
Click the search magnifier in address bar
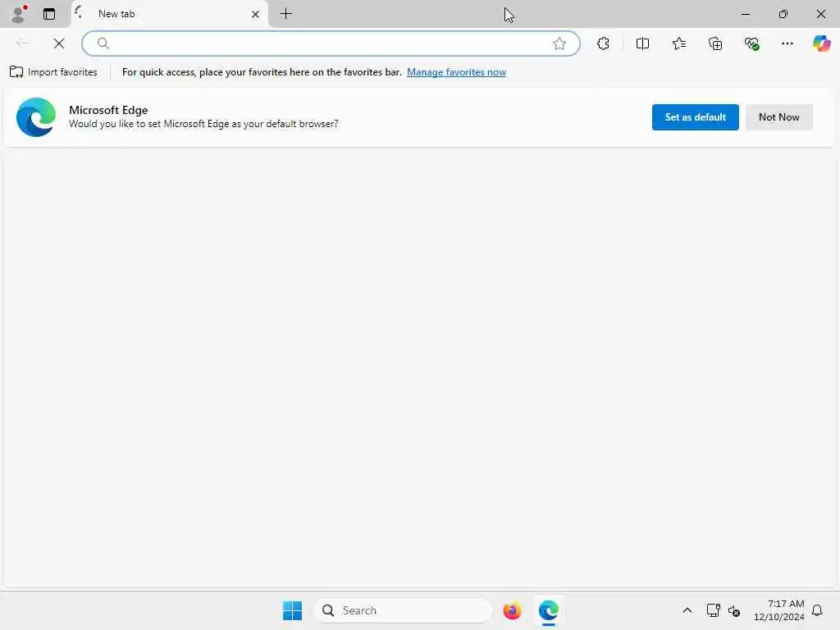click(103, 43)
